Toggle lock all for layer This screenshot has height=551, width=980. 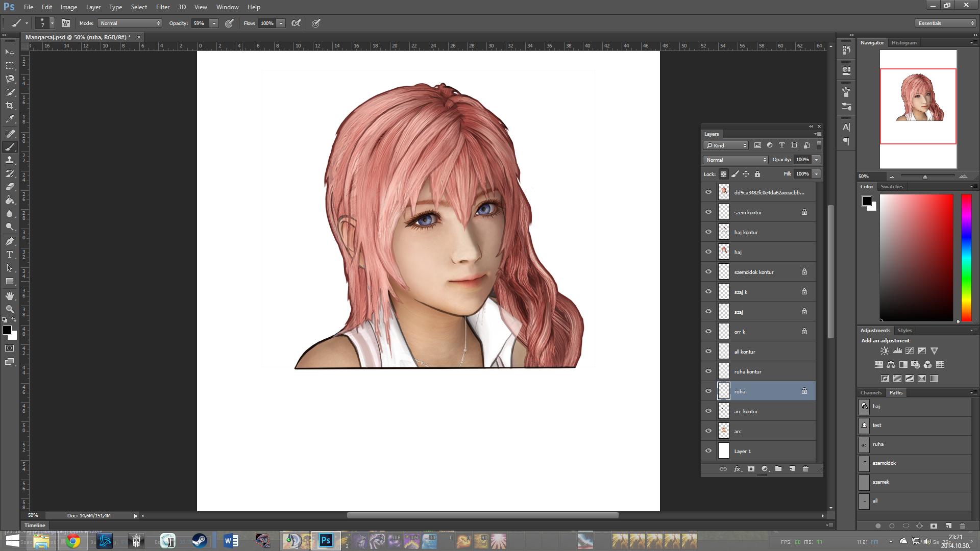point(757,174)
